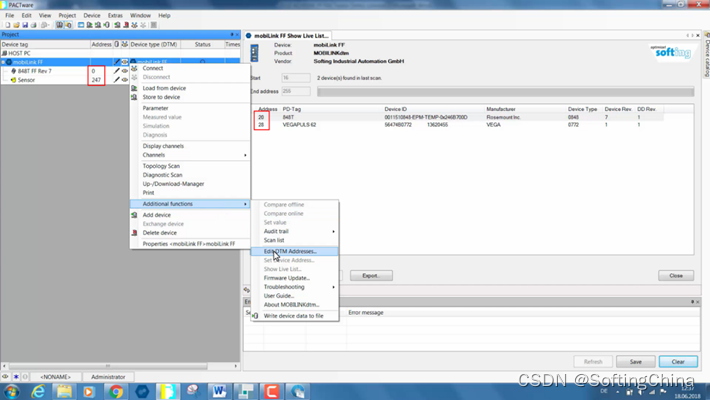This screenshot has width=710, height=400.
Task: Expand the Troubleshooting submenu
Action: pos(298,287)
